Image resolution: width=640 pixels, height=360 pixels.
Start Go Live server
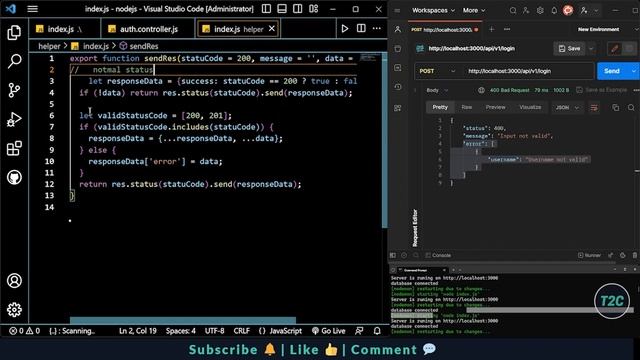pyautogui.click(x=329, y=331)
